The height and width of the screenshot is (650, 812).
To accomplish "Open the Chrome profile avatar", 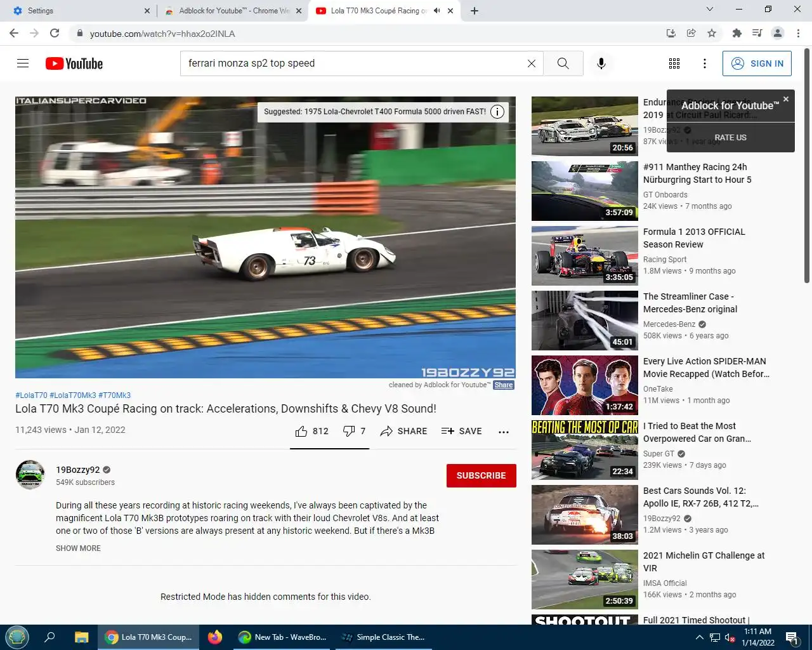I will (778, 33).
